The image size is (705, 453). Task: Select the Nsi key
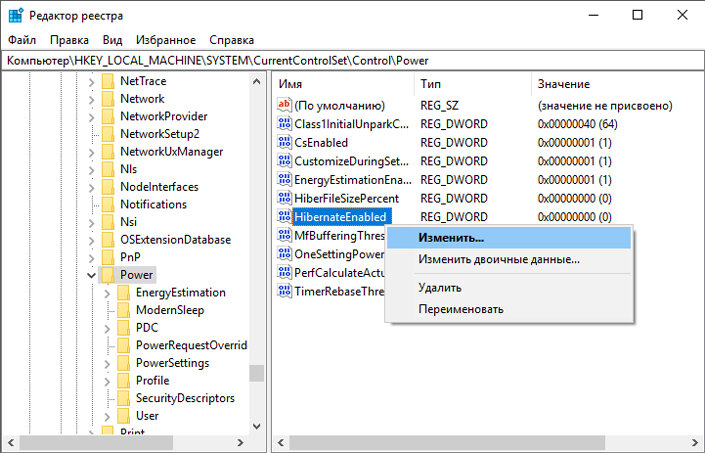(x=129, y=222)
